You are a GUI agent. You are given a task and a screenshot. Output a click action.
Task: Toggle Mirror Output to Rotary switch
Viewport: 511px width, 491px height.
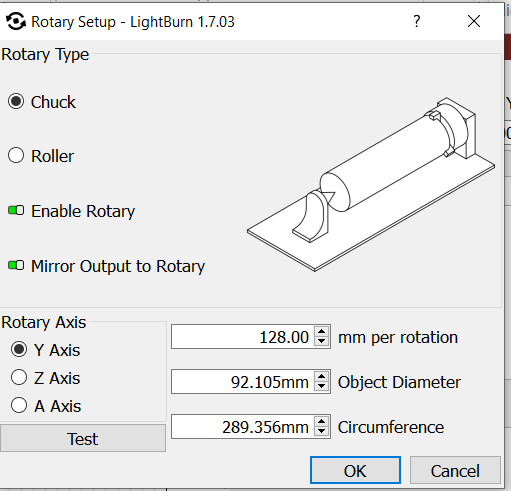coord(16,265)
